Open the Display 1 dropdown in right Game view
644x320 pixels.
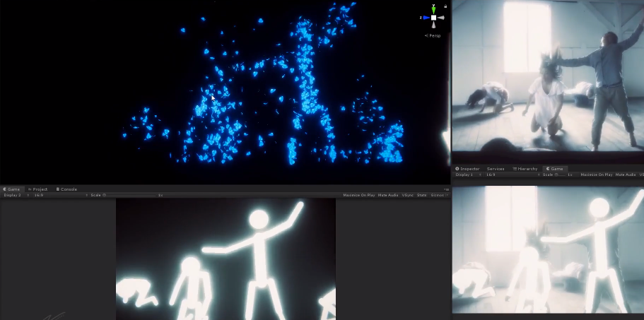465,174
